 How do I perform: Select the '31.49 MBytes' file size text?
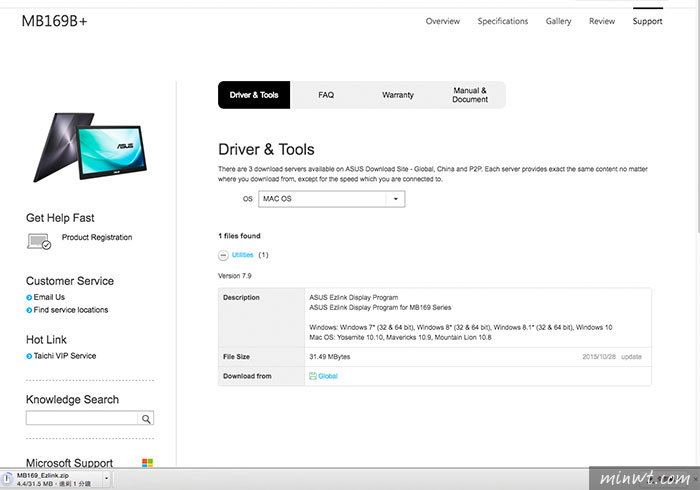point(329,357)
